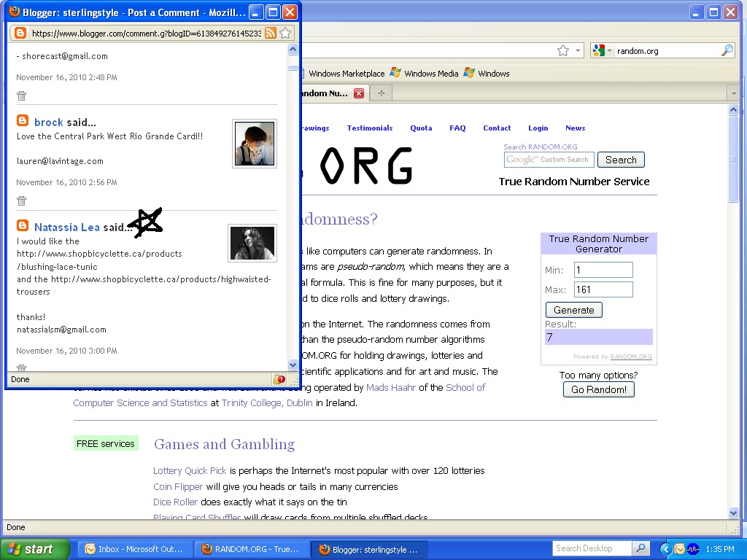Click the Generate button
This screenshot has width=747, height=560.
coord(573,310)
